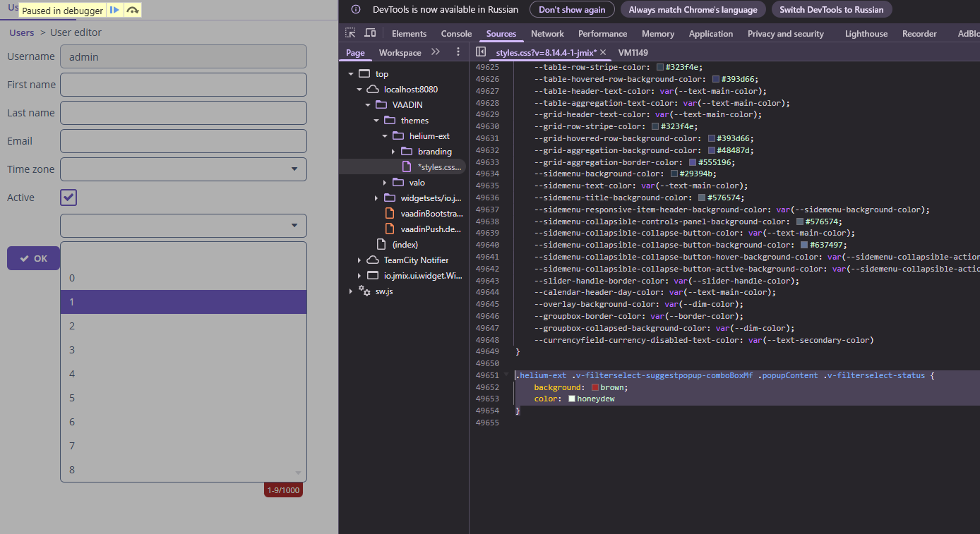This screenshot has height=534, width=980.
Task: Collapse the top tree node
Action: pos(351,74)
